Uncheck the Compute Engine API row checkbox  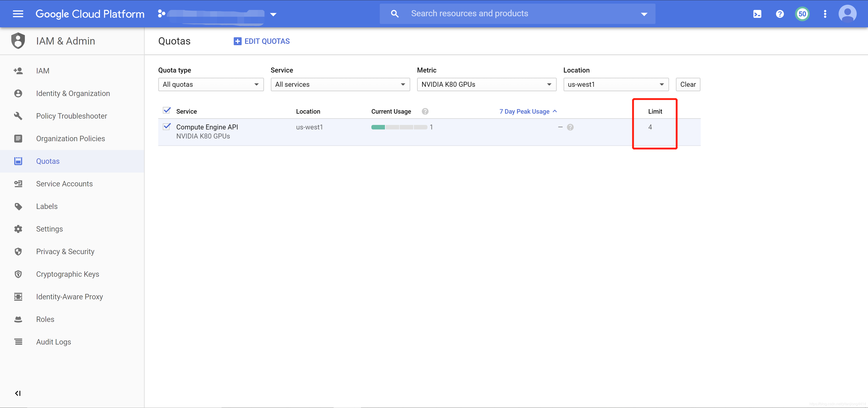(x=166, y=127)
